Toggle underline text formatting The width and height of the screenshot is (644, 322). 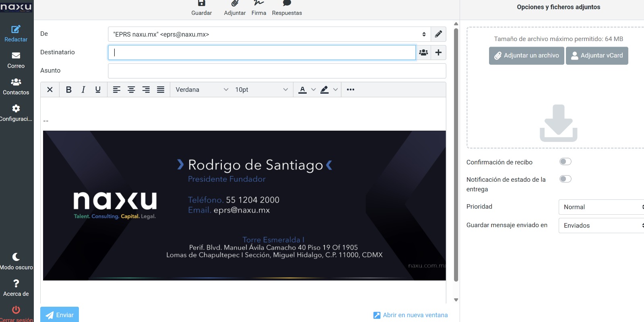(98, 90)
